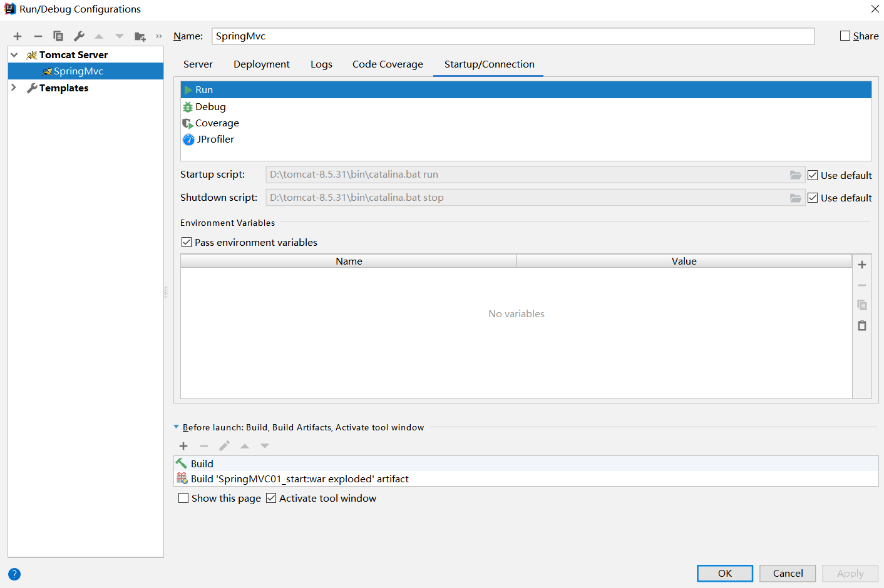Image resolution: width=884 pixels, height=588 pixels.
Task: Browse for startup script folder
Action: pos(796,175)
